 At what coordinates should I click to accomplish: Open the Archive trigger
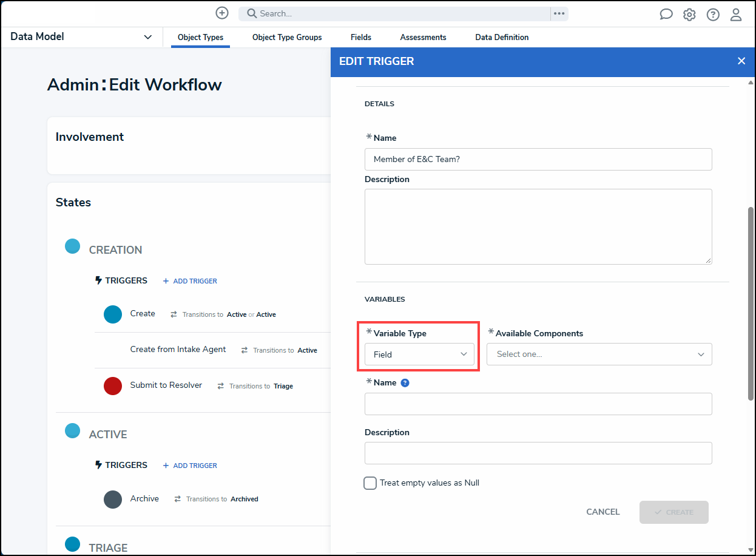click(x=144, y=499)
